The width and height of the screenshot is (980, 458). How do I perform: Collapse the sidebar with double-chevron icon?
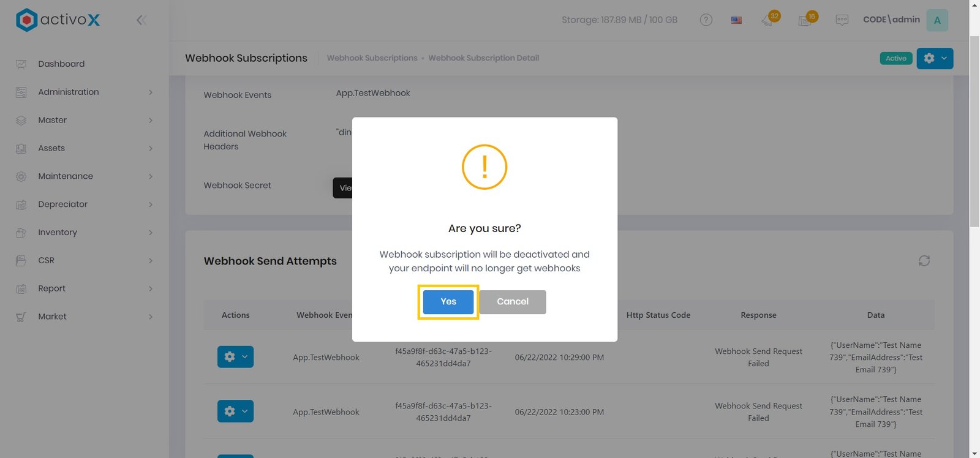[x=141, y=20]
